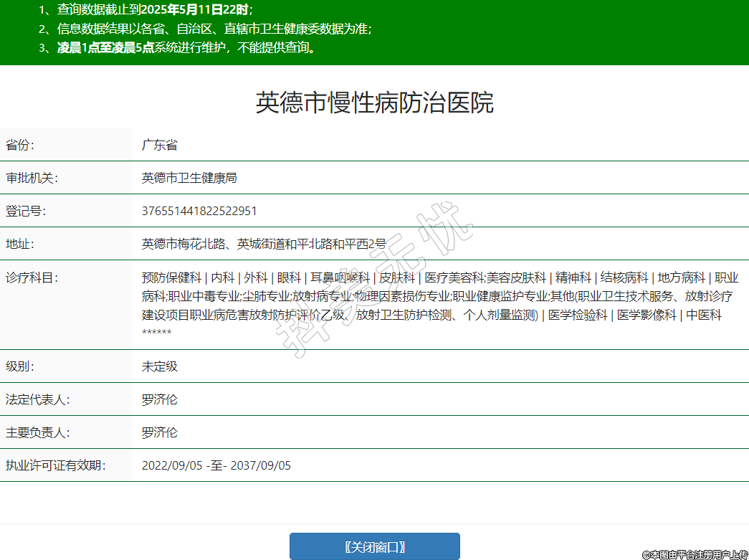Select the license validity dates 2022/09/05 至 2037/09/05

pos(216,465)
